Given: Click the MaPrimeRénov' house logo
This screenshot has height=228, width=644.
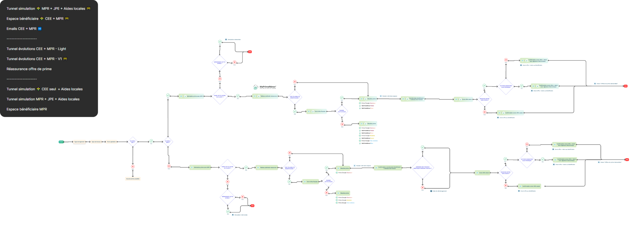Looking at the screenshot, I should click(256, 87).
